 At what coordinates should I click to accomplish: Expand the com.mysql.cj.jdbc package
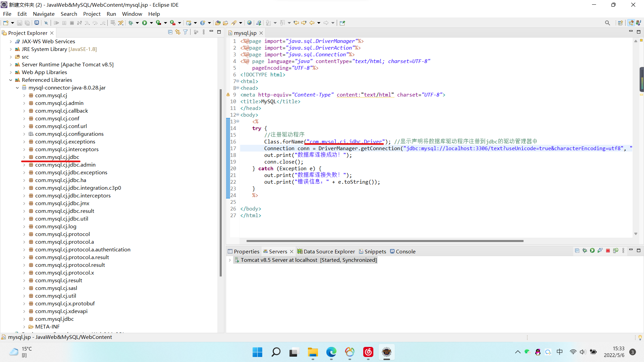pyautogui.click(x=24, y=157)
